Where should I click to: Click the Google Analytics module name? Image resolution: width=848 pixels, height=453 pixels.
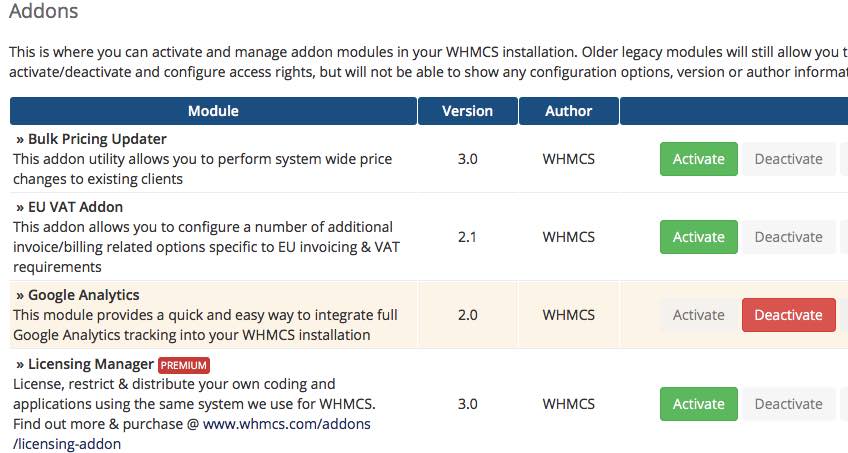tap(83, 295)
